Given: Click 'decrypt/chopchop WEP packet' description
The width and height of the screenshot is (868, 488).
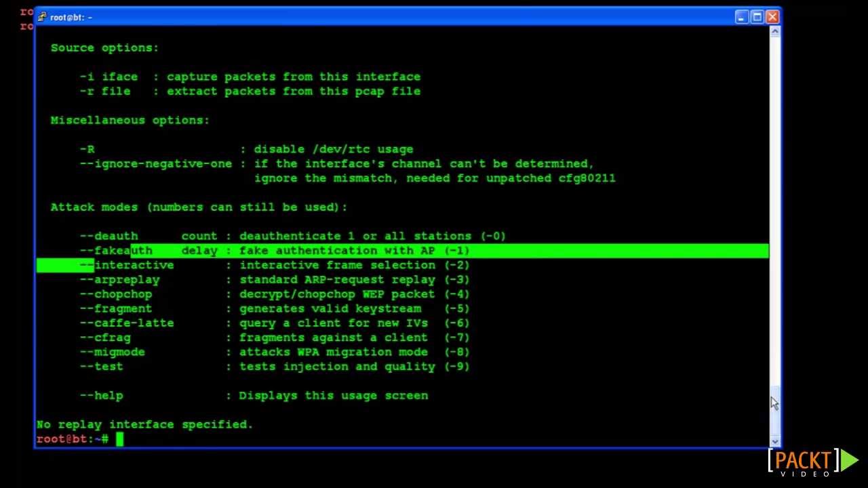Looking at the screenshot, I should 337,295.
